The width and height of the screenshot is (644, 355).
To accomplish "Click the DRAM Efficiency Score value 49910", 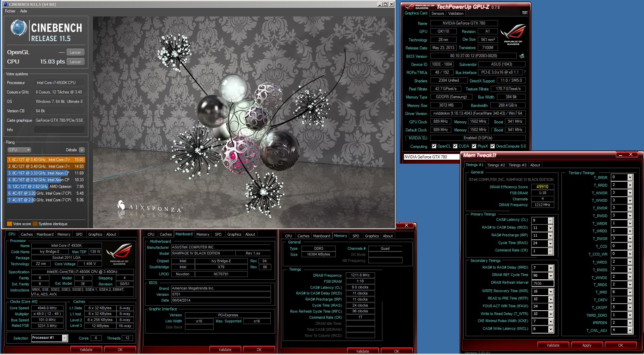I will [x=542, y=187].
